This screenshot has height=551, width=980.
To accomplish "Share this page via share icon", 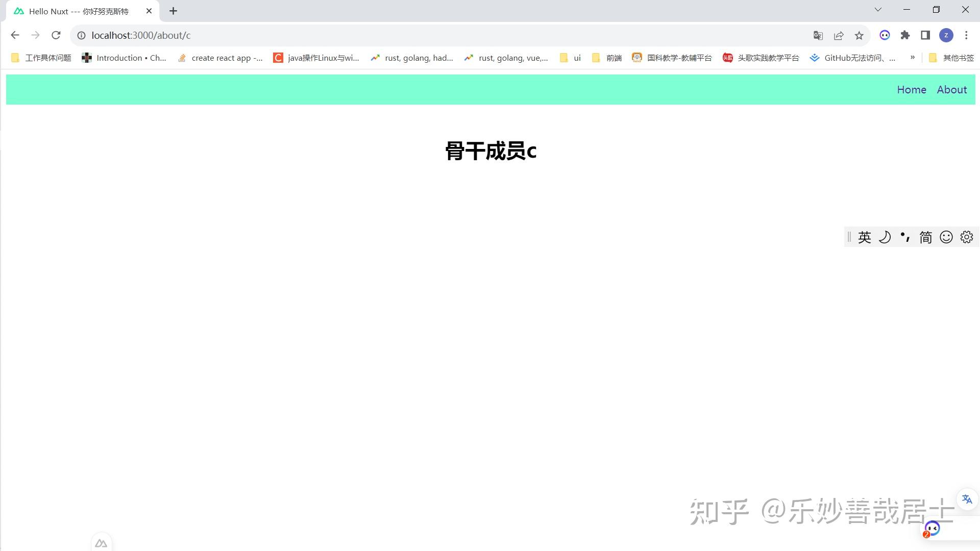I will [x=839, y=35].
